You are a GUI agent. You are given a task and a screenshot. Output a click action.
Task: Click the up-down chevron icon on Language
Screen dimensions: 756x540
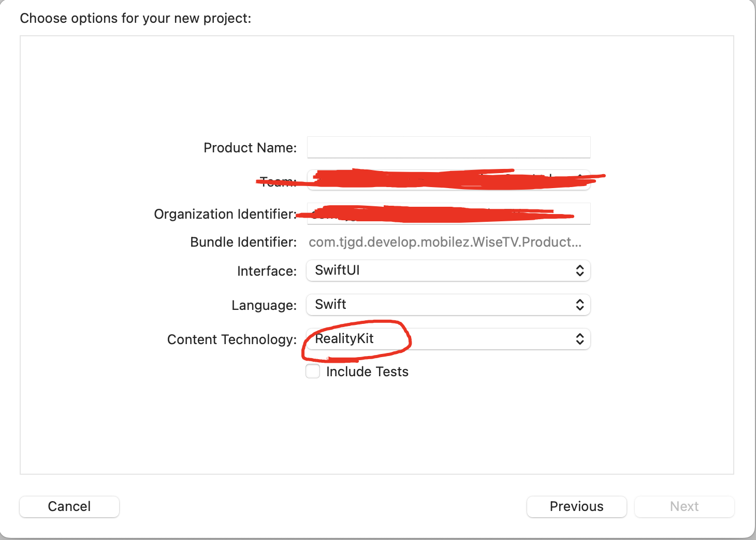580,305
